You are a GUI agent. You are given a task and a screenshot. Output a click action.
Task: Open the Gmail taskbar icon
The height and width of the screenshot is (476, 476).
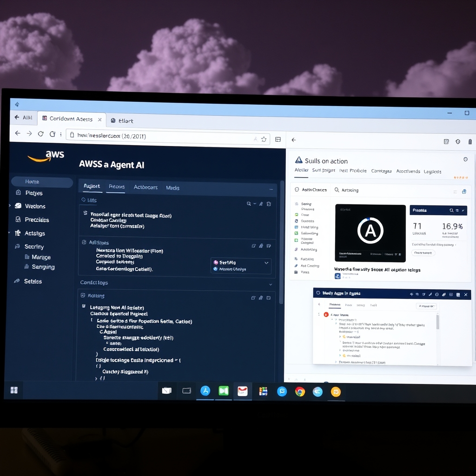point(243,391)
